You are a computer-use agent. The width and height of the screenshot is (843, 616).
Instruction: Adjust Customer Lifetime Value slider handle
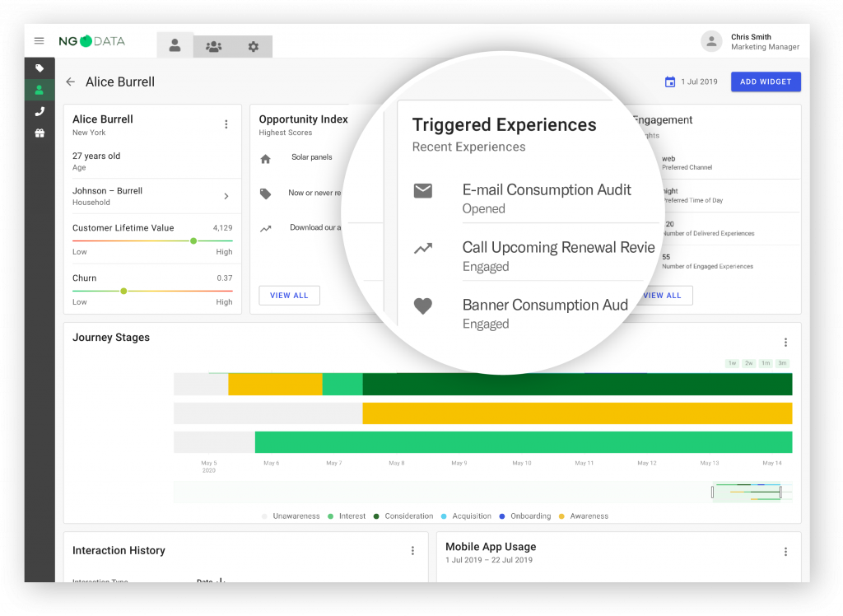tap(193, 241)
